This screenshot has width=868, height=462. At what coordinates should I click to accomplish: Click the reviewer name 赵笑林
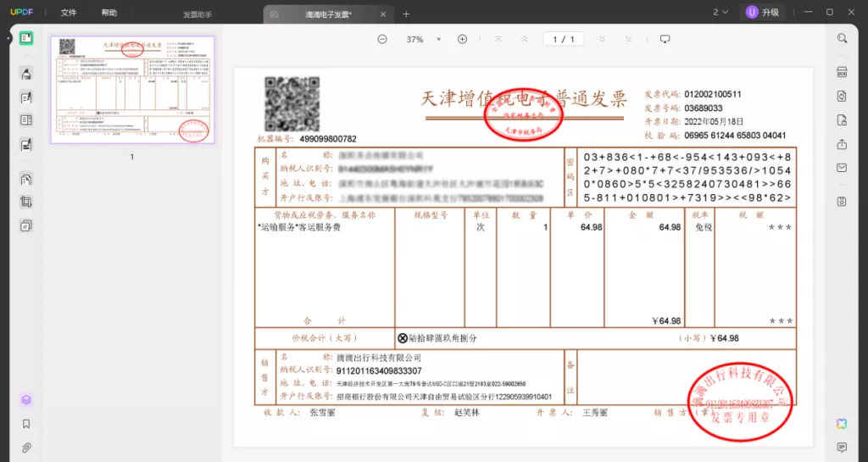[x=466, y=413]
